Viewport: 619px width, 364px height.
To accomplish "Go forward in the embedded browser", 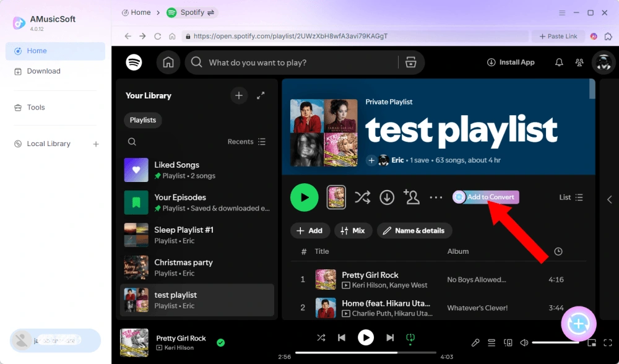I will click(142, 37).
